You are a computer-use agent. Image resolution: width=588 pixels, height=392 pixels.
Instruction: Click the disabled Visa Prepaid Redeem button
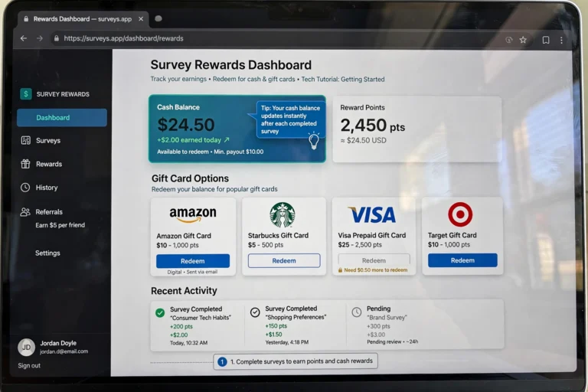click(x=374, y=260)
